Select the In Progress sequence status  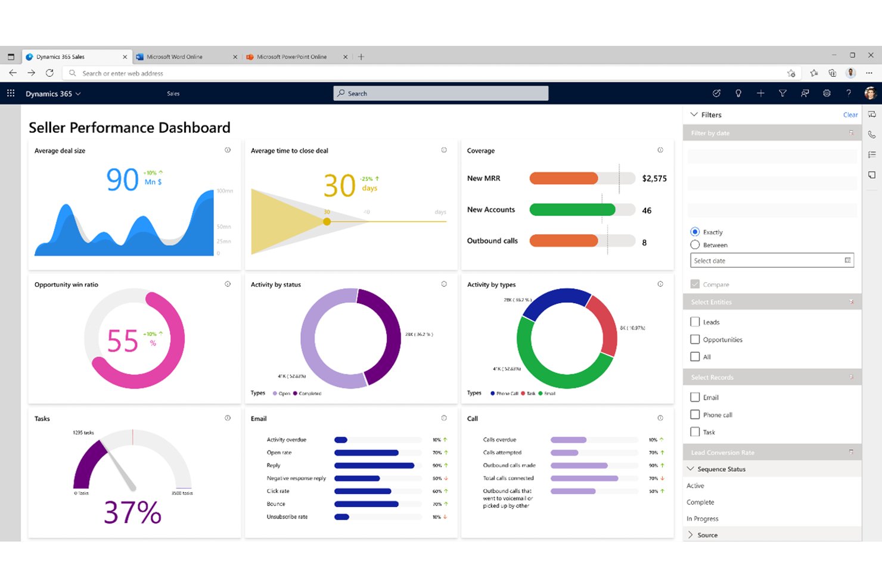click(703, 519)
